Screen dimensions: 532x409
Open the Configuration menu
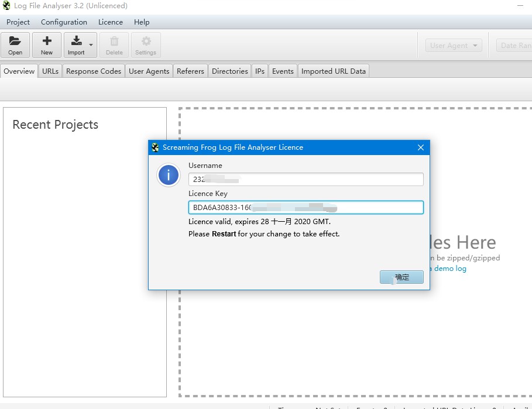64,22
